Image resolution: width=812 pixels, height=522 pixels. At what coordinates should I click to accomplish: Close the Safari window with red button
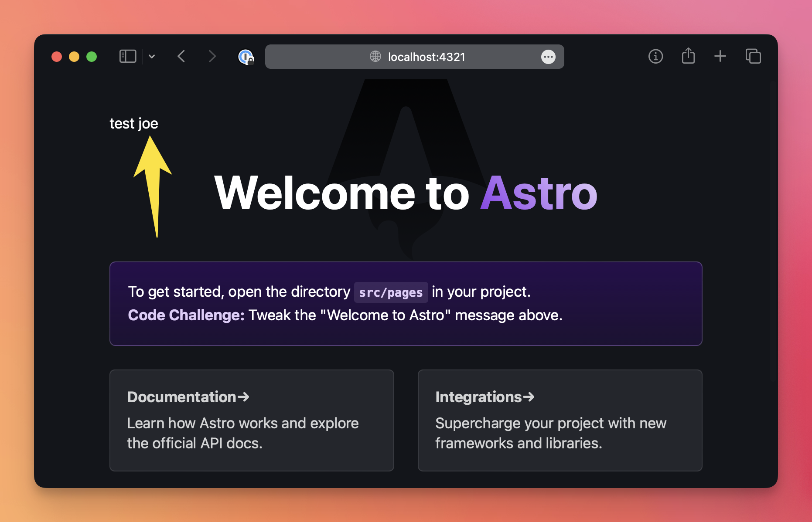pos(57,57)
